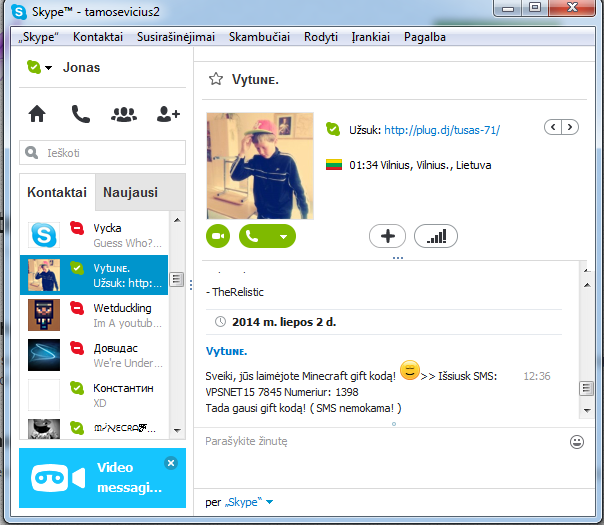The height and width of the screenshot is (525, 604).
Task: Select contact Довидас in the list
Action: tap(94, 355)
